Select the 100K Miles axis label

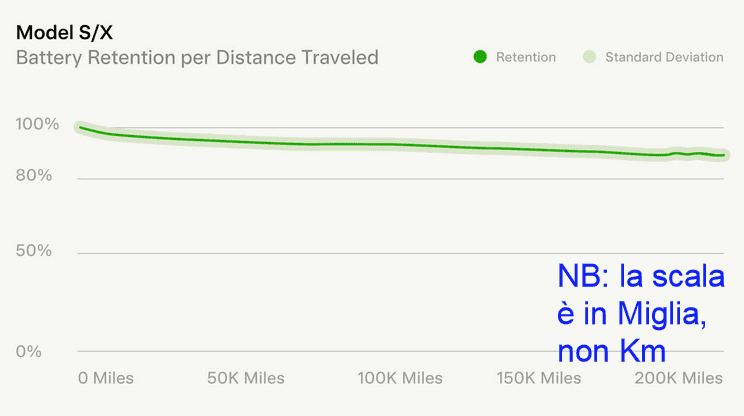coord(400,379)
